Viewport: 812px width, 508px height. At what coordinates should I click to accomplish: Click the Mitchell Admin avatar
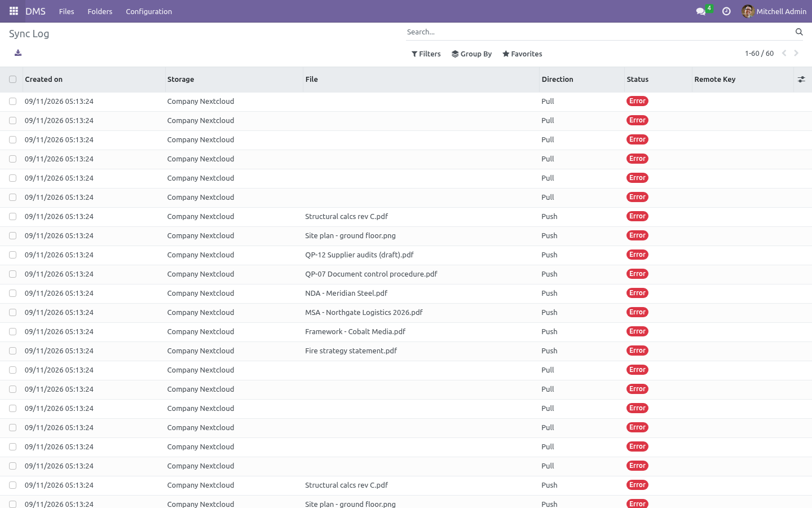pyautogui.click(x=748, y=11)
